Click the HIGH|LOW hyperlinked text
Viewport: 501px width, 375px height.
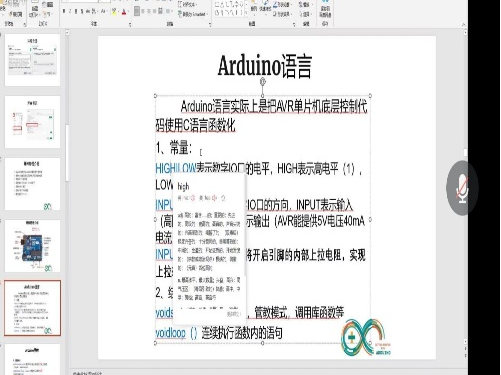pos(176,168)
